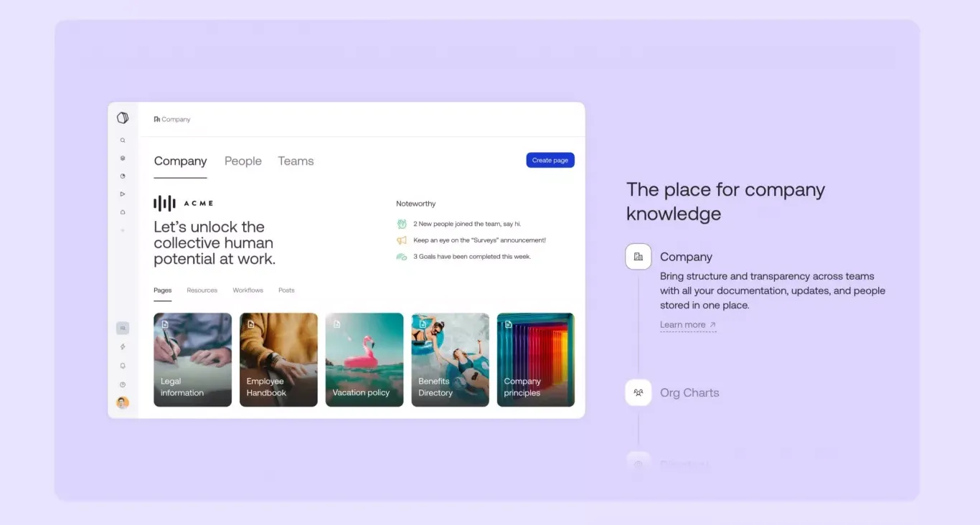
Task: Switch to the Teams tab
Action: [x=296, y=161]
